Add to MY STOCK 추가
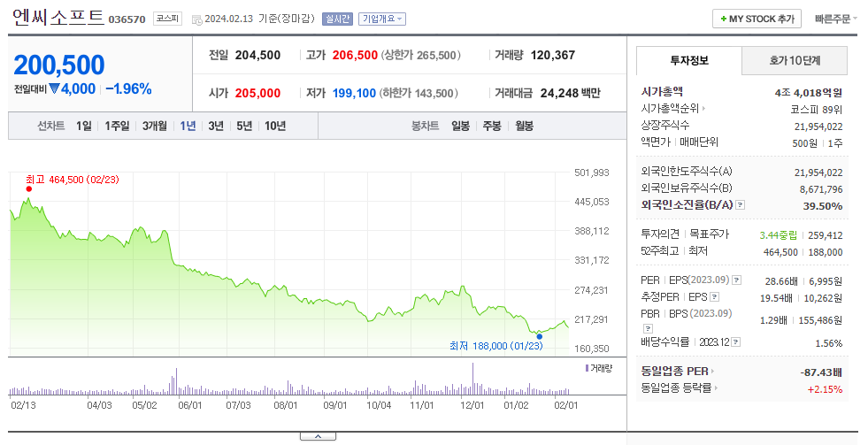Image resolution: width=868 pixels, height=445 pixels. pyautogui.click(x=757, y=19)
